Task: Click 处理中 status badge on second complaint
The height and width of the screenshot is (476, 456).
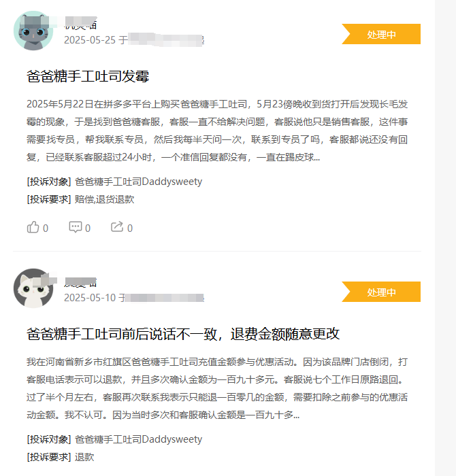Action: (x=381, y=292)
